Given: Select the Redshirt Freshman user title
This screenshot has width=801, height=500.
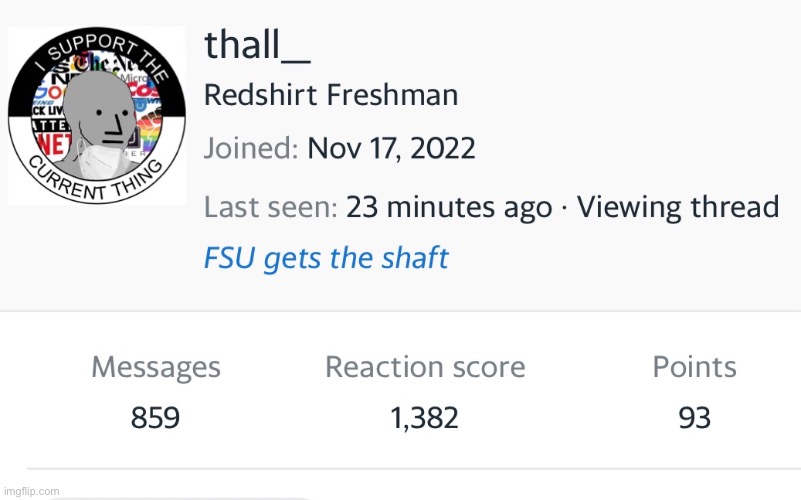Looking at the screenshot, I should pyautogui.click(x=331, y=96).
